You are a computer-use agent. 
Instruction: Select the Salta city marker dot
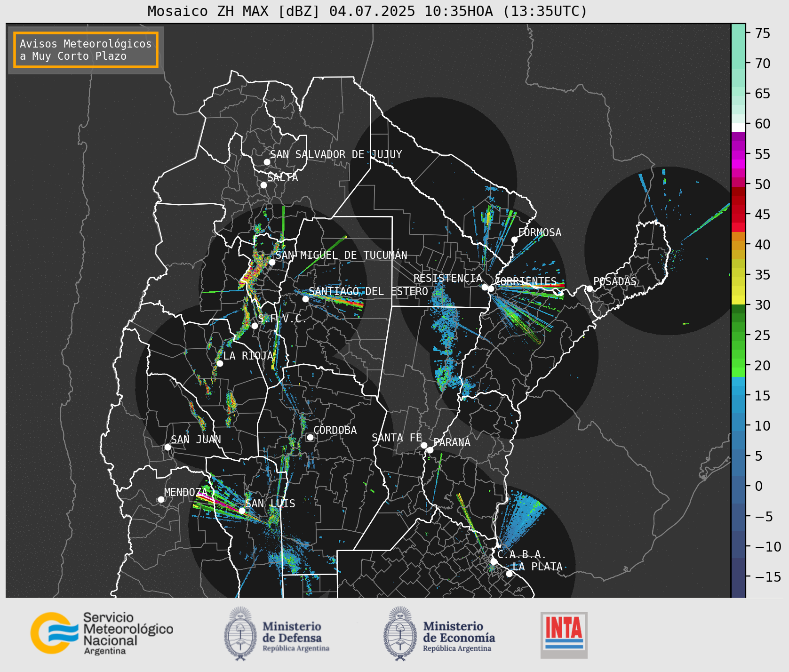pos(263,185)
